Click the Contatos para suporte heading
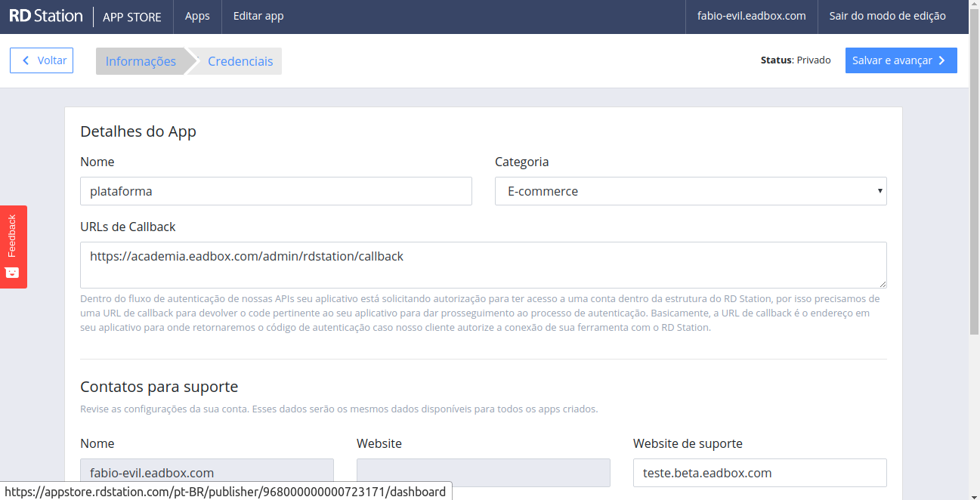980x500 pixels. point(159,387)
